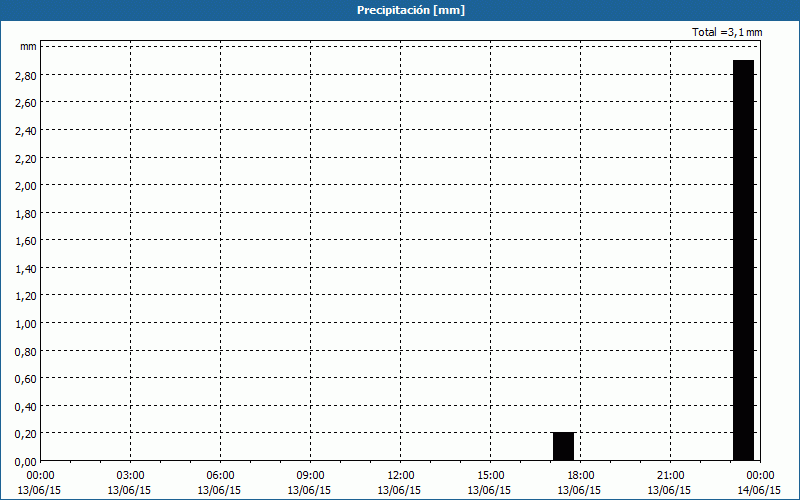Click the 2,80 y-axis value

coord(26,75)
